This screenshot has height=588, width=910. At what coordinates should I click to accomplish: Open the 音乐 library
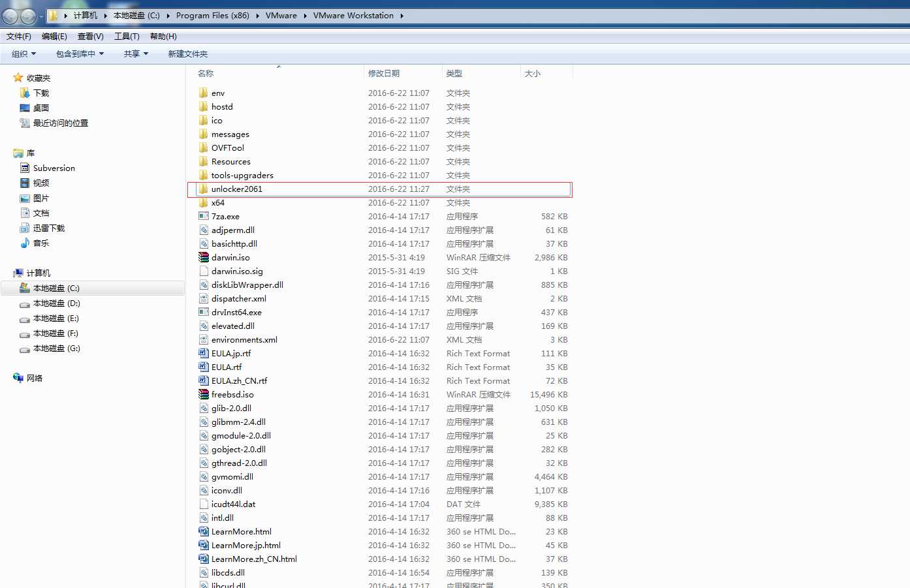pos(41,243)
